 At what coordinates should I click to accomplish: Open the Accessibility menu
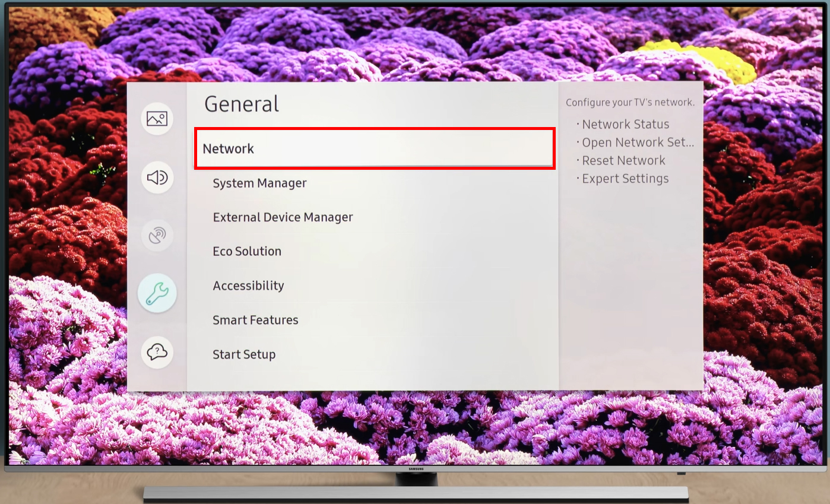pyautogui.click(x=248, y=286)
